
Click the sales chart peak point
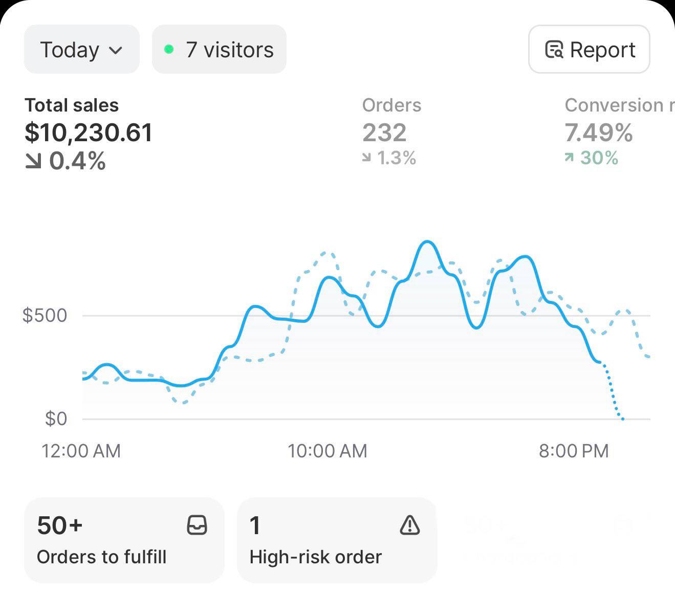[x=427, y=241]
